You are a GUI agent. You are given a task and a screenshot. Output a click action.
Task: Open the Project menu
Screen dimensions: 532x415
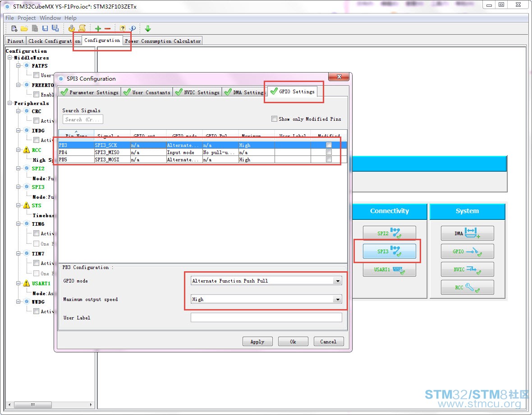(x=27, y=18)
